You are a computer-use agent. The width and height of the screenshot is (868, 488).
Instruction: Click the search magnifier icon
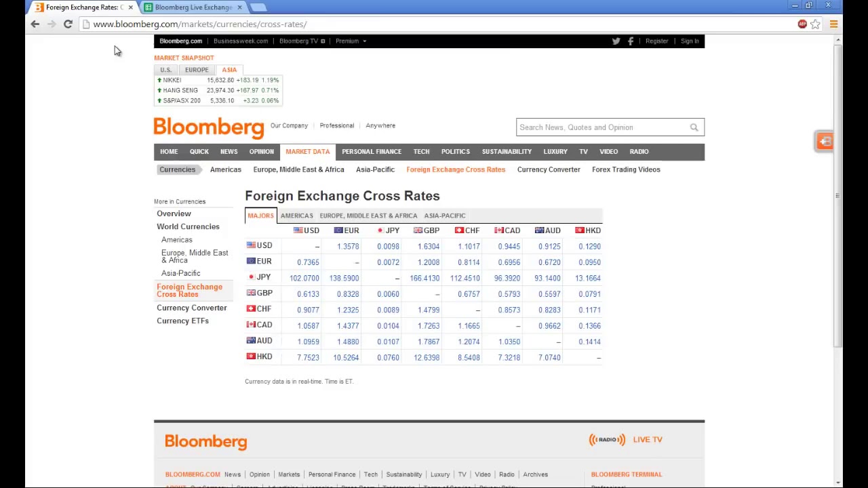[694, 127]
